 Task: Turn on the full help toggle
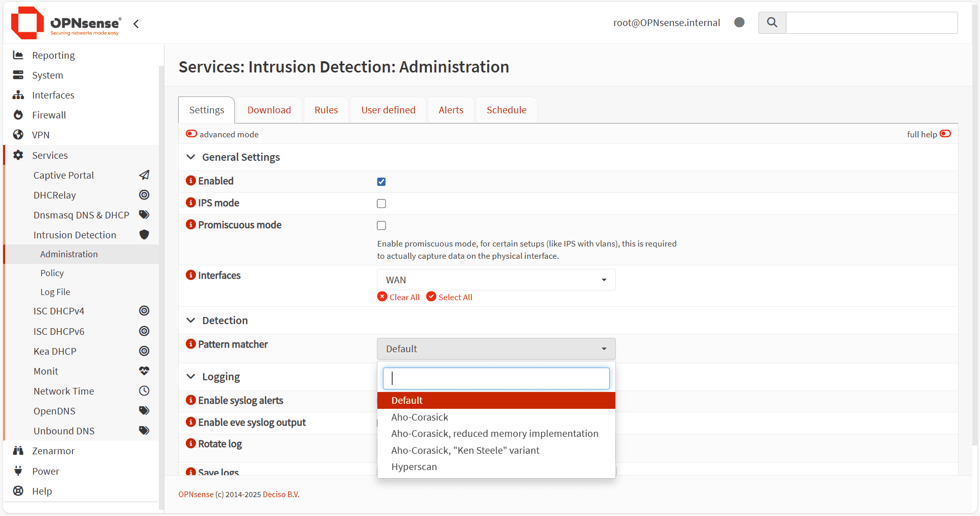click(x=945, y=134)
